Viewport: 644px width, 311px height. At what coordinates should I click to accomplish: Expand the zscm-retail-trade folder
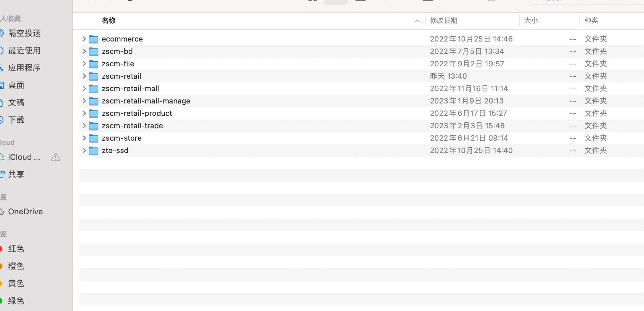[84, 125]
